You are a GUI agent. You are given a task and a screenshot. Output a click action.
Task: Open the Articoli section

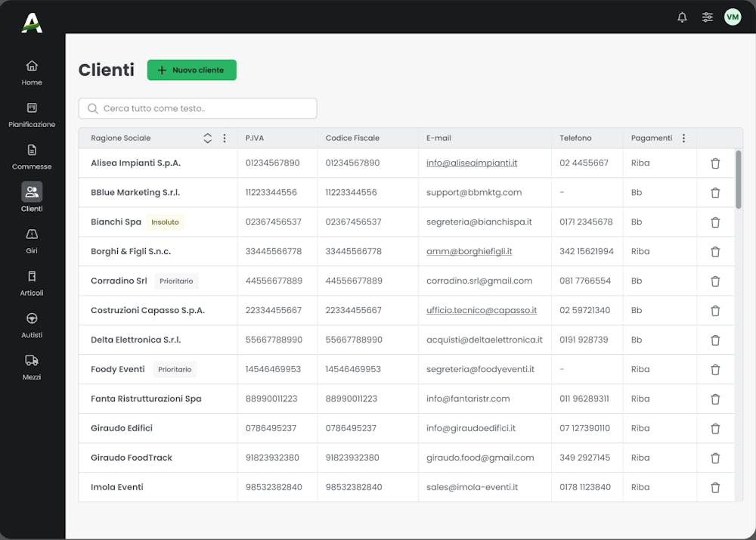tap(31, 283)
